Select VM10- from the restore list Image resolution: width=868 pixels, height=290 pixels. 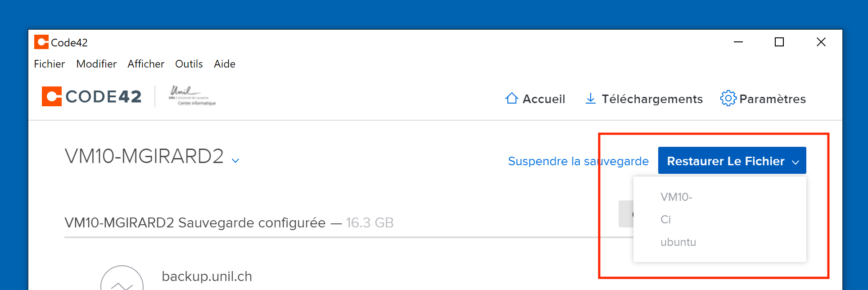coord(676,197)
